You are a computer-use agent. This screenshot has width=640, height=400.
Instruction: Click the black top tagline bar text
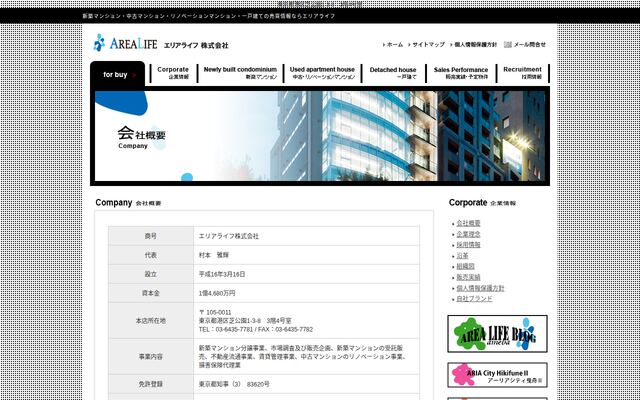209,16
